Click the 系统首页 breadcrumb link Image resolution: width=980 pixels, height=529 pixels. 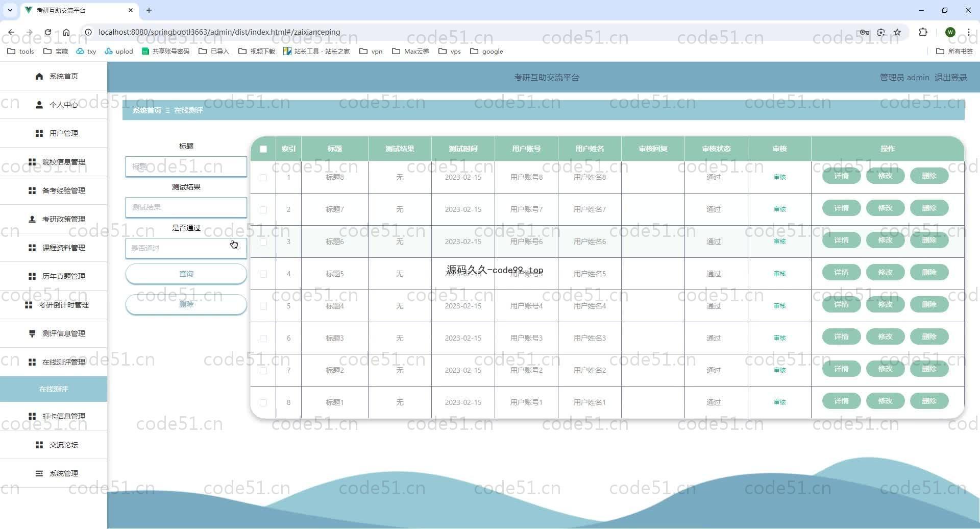click(147, 110)
